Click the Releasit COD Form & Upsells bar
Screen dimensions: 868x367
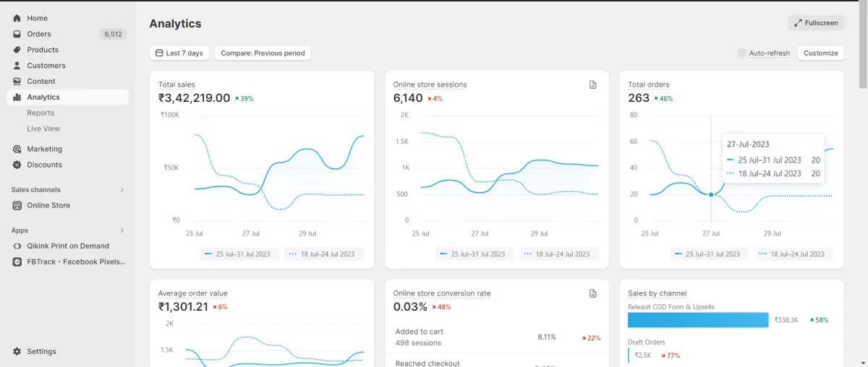[x=698, y=320]
